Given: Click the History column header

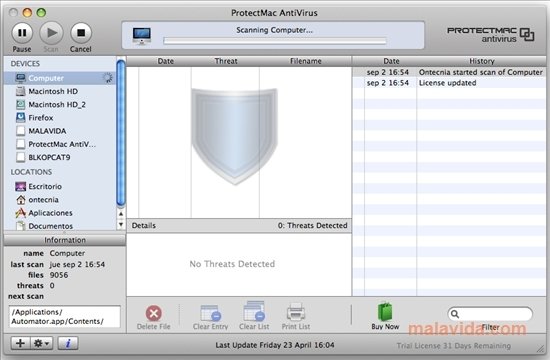Looking at the screenshot, I should coord(481,61).
